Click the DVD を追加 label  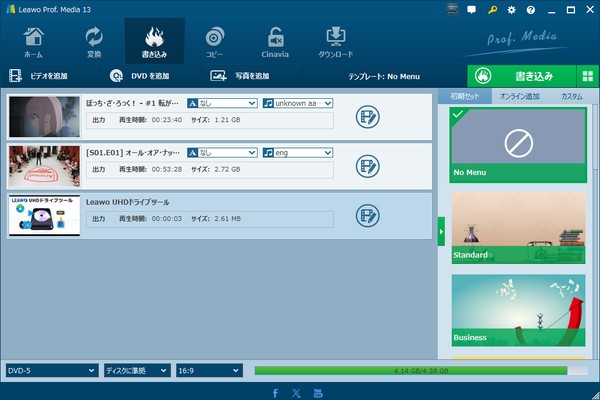tap(150, 76)
